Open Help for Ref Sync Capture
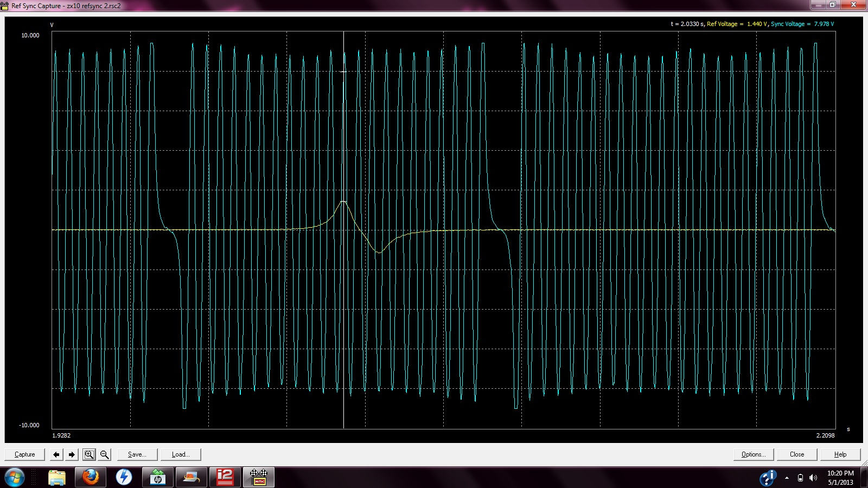 click(840, 454)
